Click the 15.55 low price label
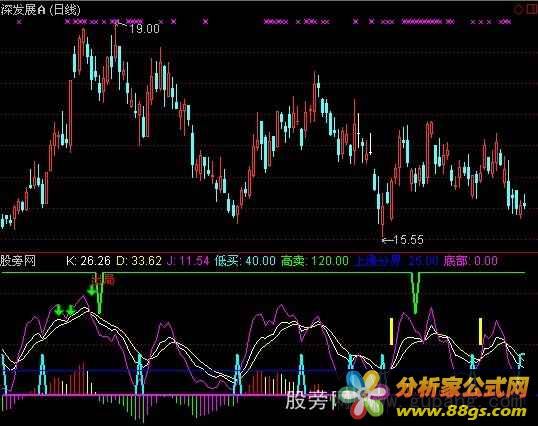 pos(408,239)
